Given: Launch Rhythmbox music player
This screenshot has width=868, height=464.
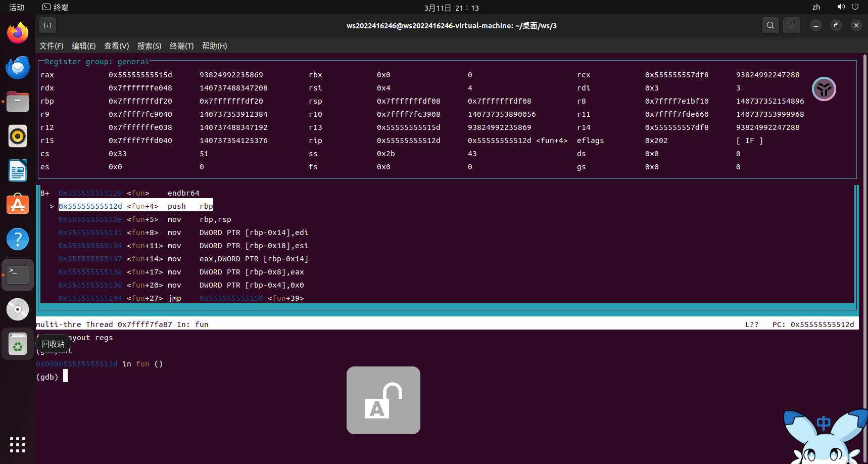Looking at the screenshot, I should [x=18, y=136].
